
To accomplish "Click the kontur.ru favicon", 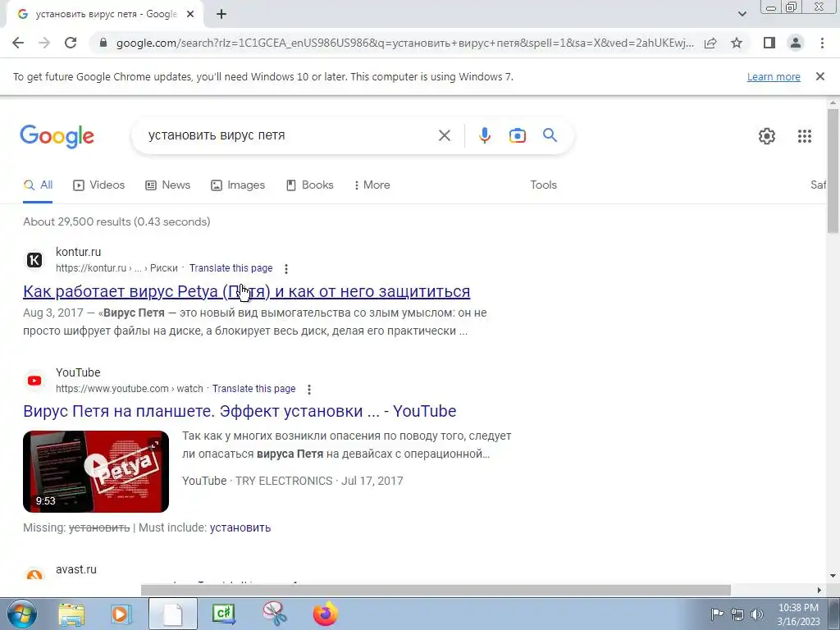I will [34, 260].
